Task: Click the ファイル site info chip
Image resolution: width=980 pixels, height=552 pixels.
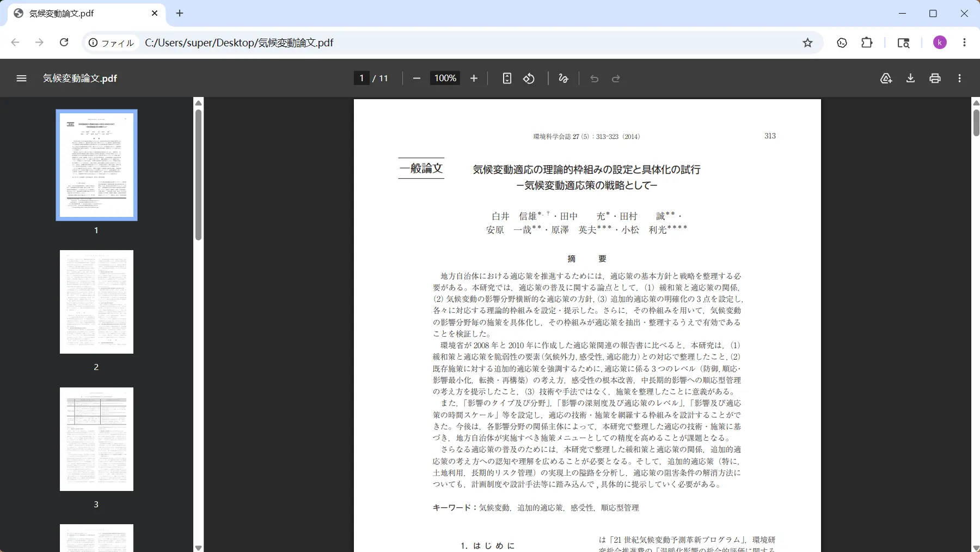Action: coord(111,43)
